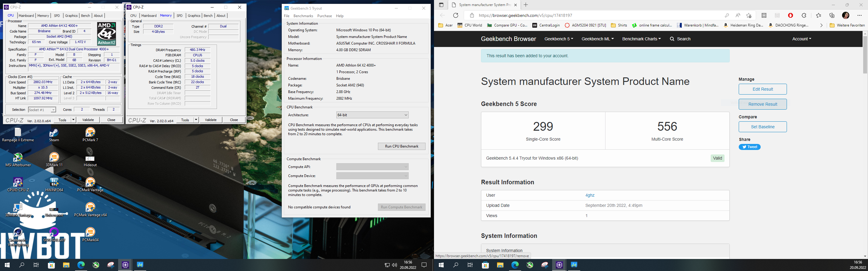This screenshot has height=271, width=868.
Task: Open the Search link in Geekbench navbar
Action: pos(680,39)
